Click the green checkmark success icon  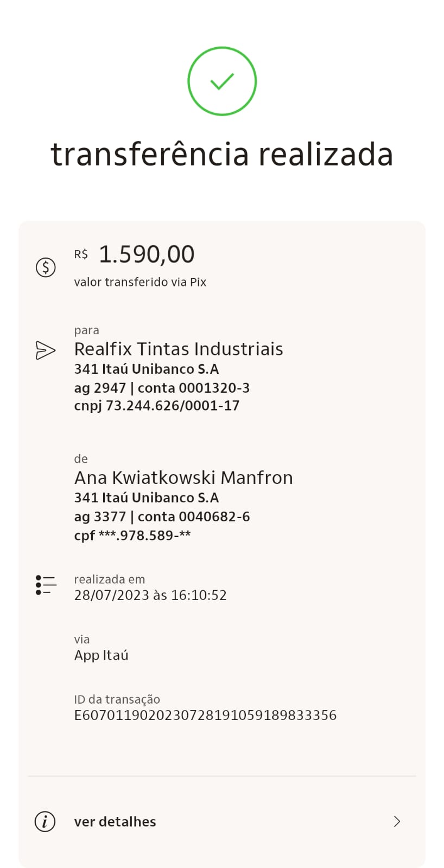pos(222,81)
